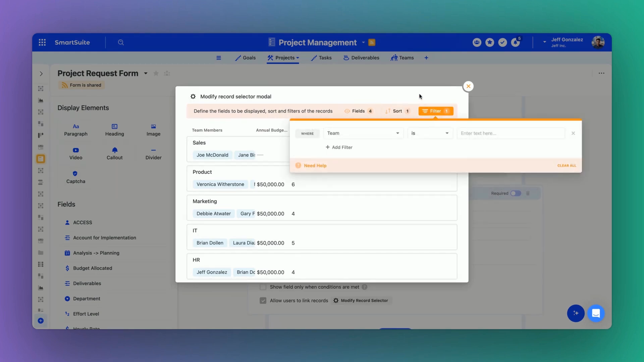Screen dimensions: 644x362
Task: Select the Marketing team record
Action: 322,207
